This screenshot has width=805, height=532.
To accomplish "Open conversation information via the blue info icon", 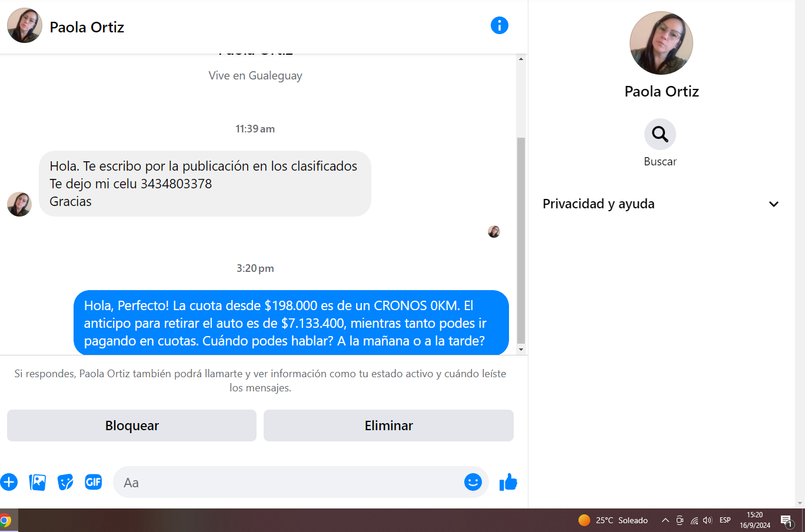I will [499, 25].
